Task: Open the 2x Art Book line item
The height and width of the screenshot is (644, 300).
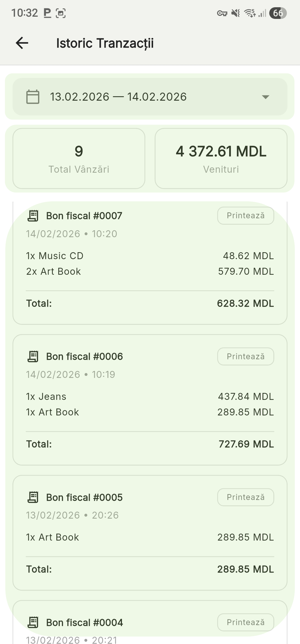Action: [54, 271]
